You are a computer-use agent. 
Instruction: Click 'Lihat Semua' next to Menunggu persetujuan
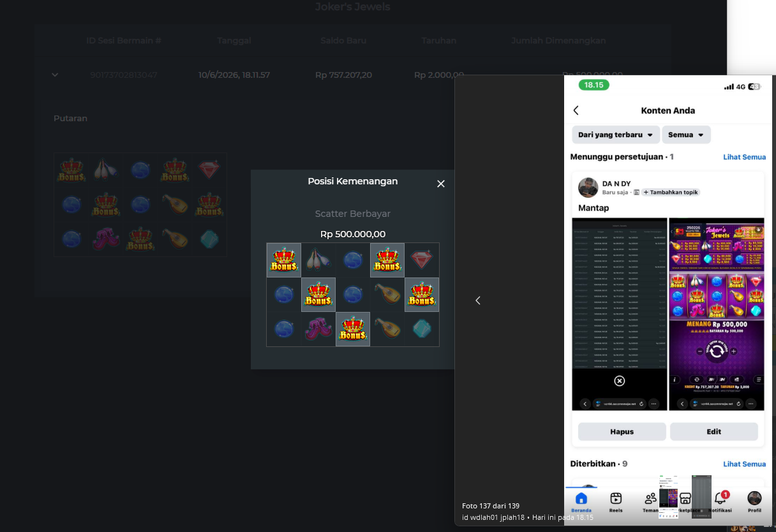click(x=744, y=157)
